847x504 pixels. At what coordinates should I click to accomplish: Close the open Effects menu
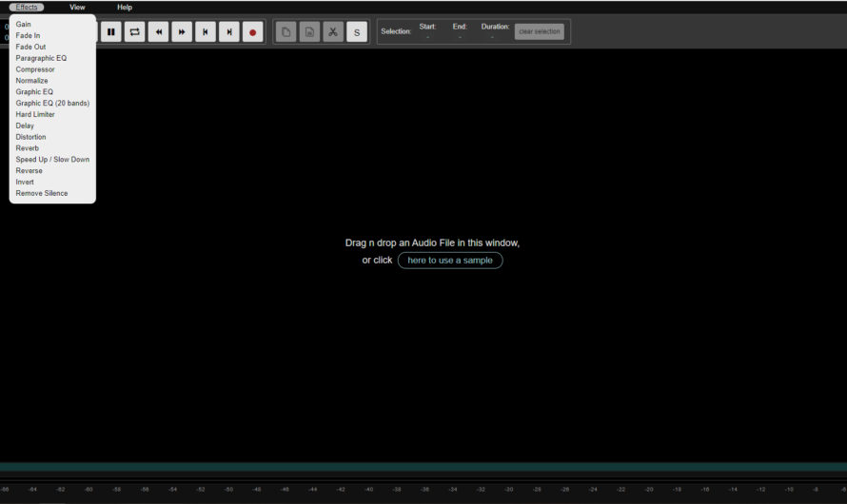coord(27,7)
